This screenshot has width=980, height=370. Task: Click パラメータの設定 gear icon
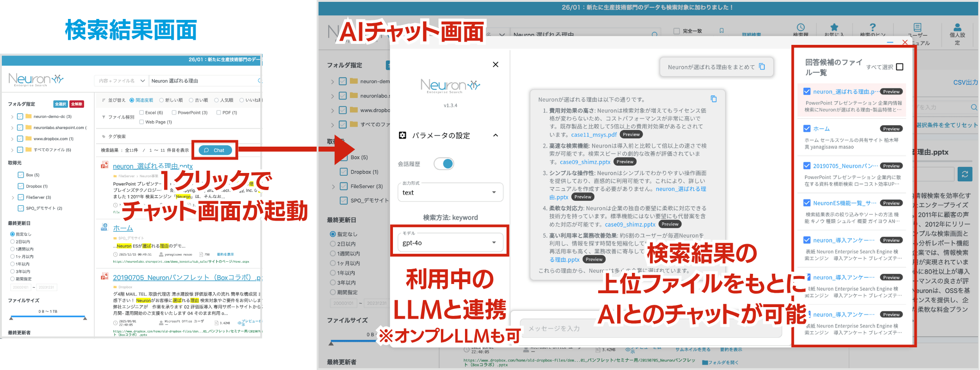[x=402, y=135]
